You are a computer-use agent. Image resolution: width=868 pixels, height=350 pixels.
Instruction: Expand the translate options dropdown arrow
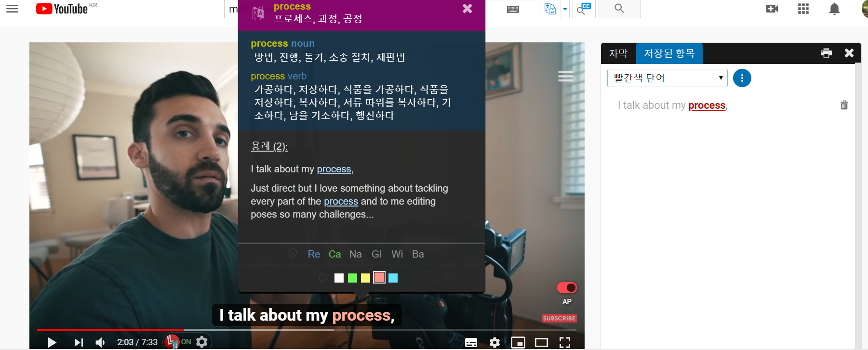point(565,9)
